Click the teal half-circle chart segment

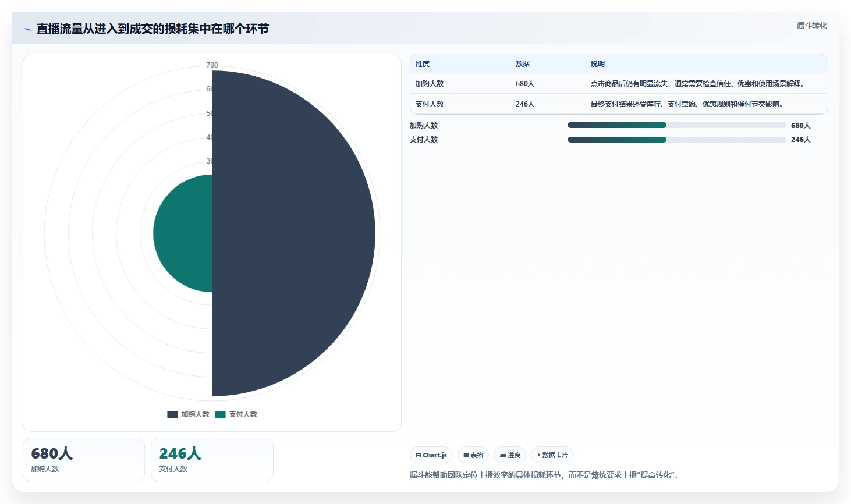183,233
